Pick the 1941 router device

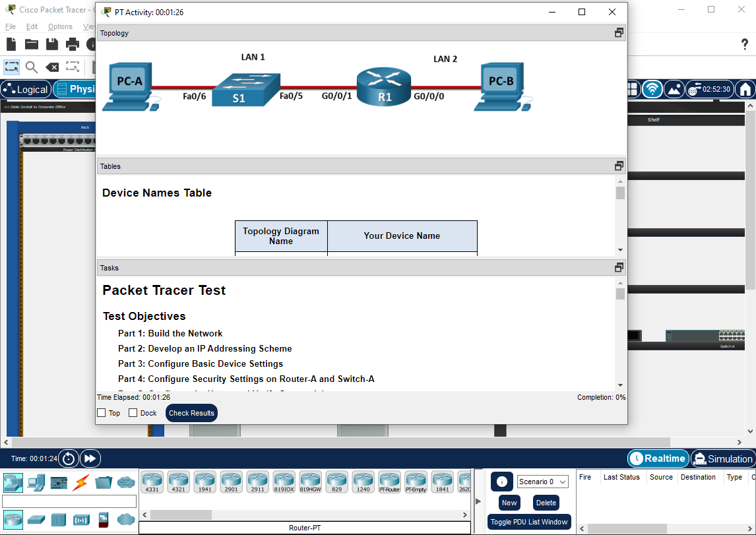coord(205,482)
